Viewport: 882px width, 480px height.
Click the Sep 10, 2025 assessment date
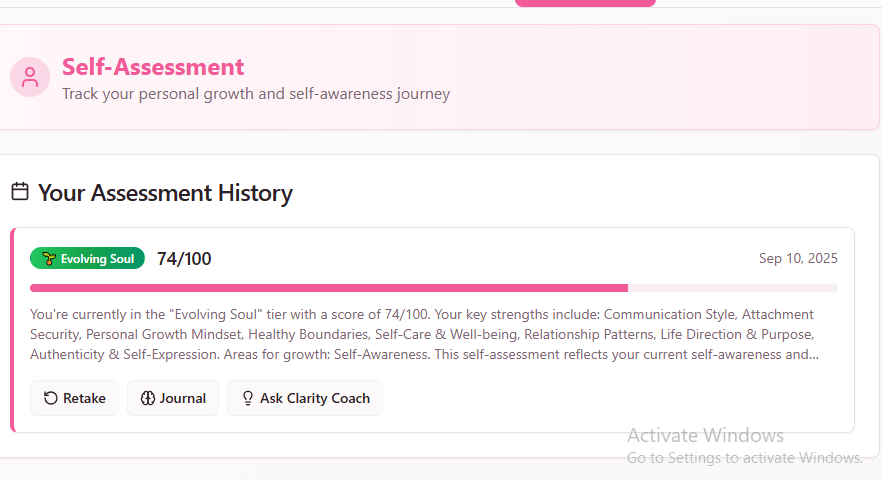click(798, 259)
